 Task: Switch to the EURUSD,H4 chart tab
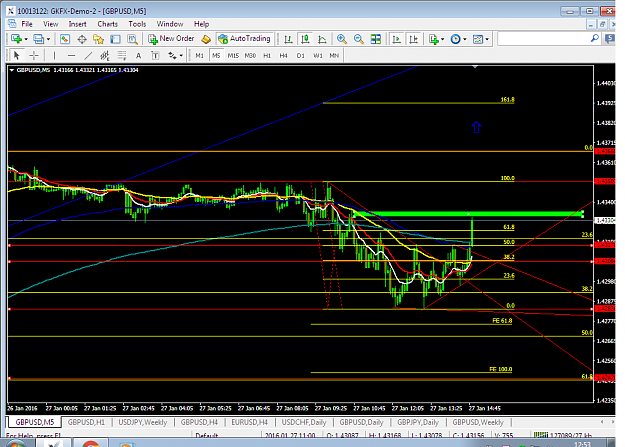250,422
